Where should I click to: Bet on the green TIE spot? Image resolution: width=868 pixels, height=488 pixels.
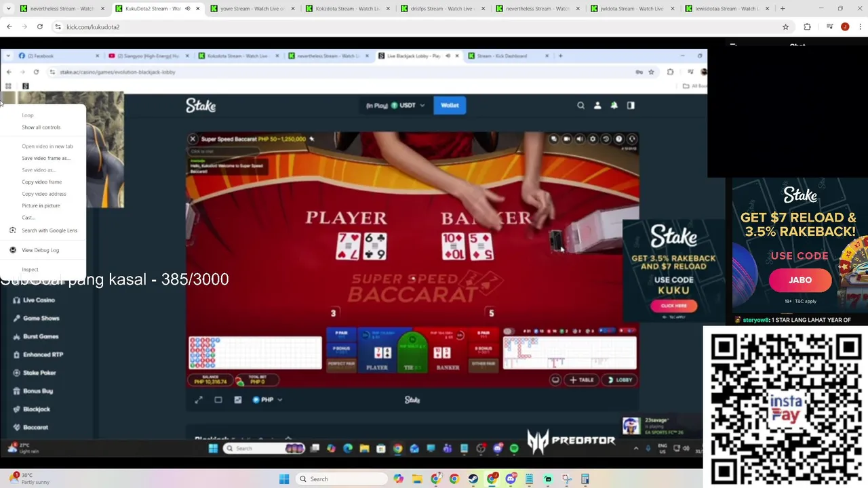point(413,352)
